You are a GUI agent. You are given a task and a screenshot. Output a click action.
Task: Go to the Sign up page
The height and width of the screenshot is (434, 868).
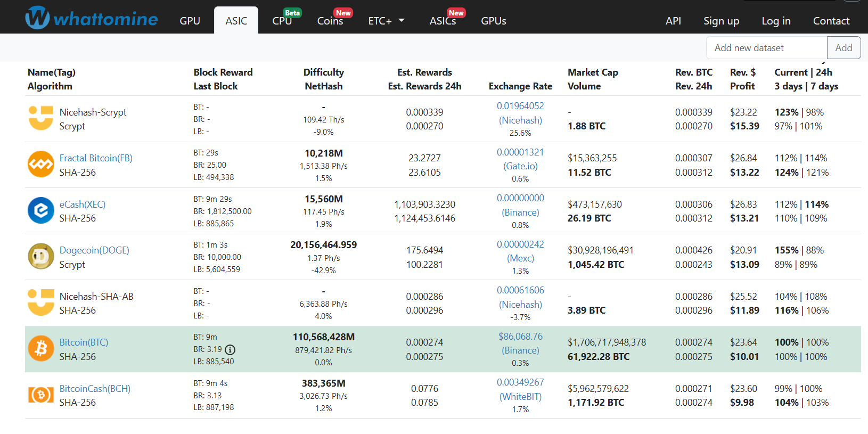(721, 21)
